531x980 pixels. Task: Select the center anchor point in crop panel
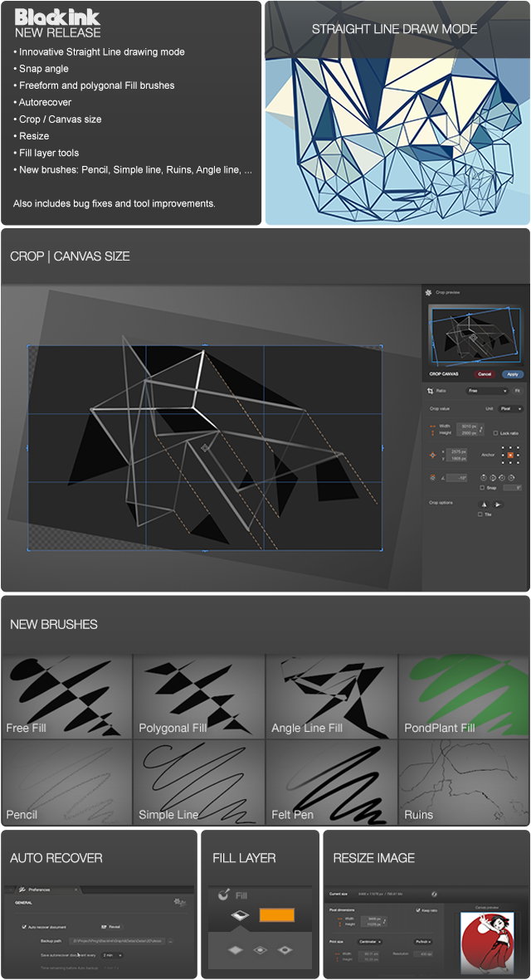(x=510, y=455)
